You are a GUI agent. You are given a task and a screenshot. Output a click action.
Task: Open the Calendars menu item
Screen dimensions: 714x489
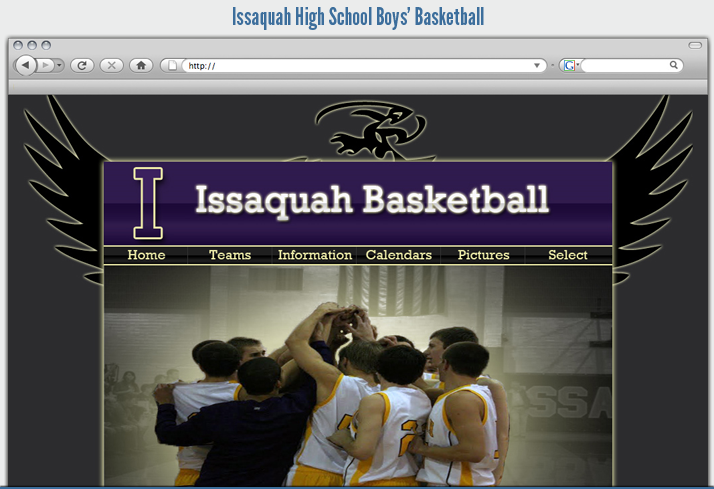coord(398,255)
